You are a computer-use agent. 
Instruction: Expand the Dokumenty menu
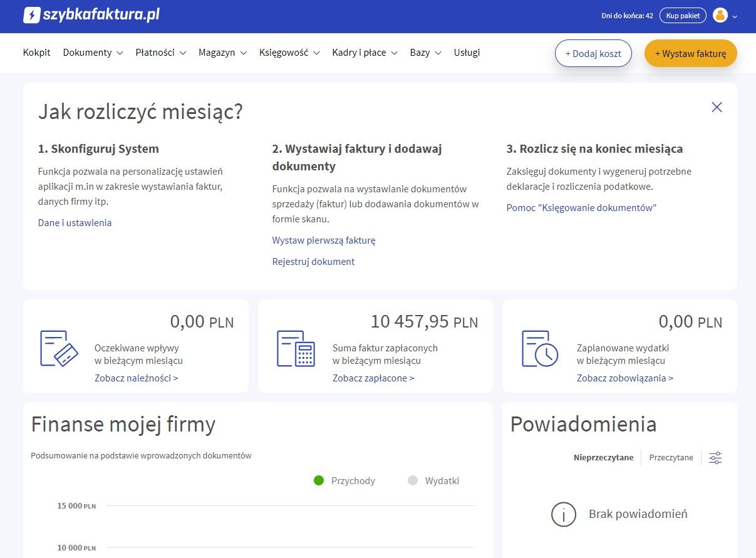tap(93, 53)
